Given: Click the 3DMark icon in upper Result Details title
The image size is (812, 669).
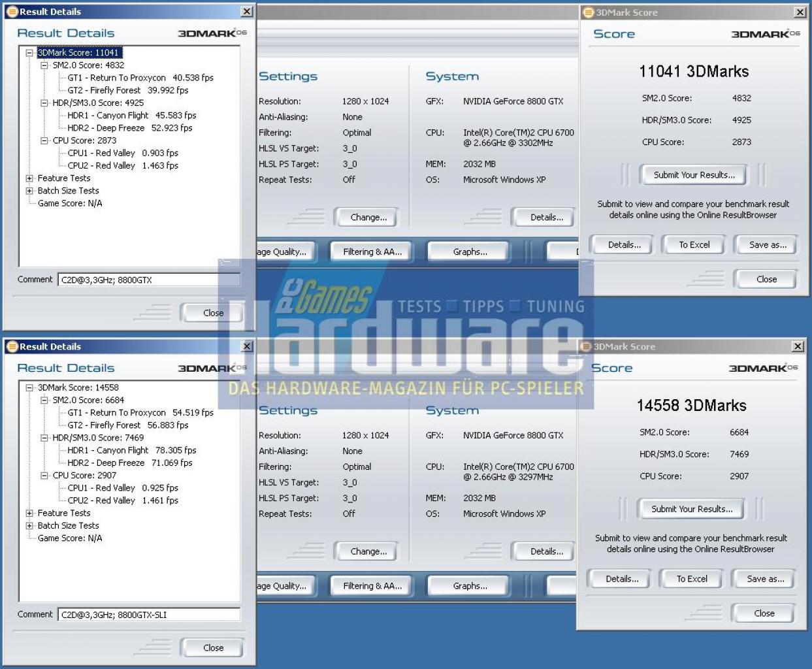Looking at the screenshot, I should tap(12, 12).
